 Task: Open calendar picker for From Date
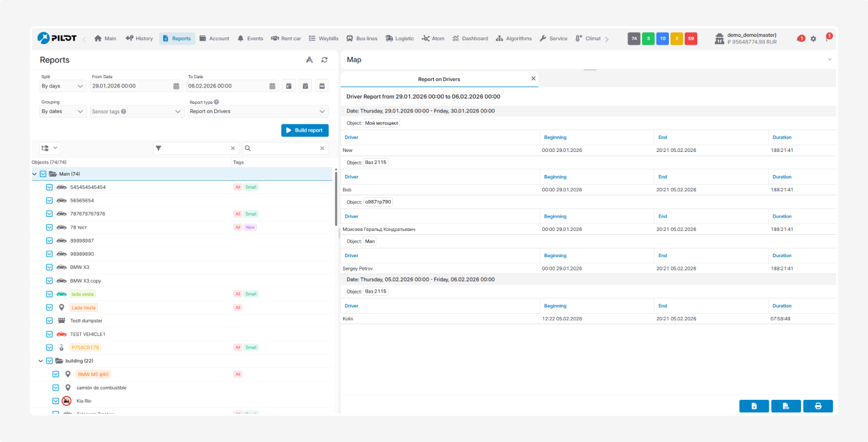(x=176, y=86)
